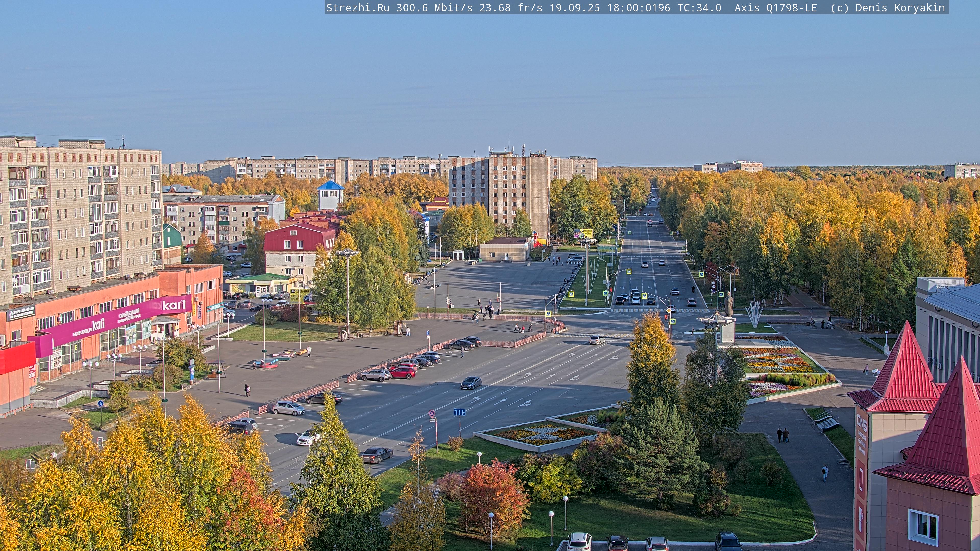Click the white fan-shaped sculpture
Viewport: 980px width, 551px height.
(754, 314)
